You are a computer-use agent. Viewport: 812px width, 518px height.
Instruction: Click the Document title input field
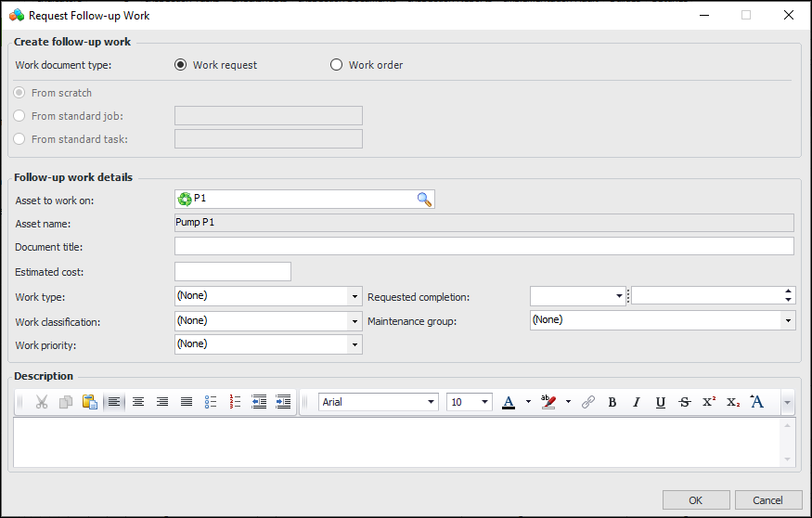(x=483, y=246)
